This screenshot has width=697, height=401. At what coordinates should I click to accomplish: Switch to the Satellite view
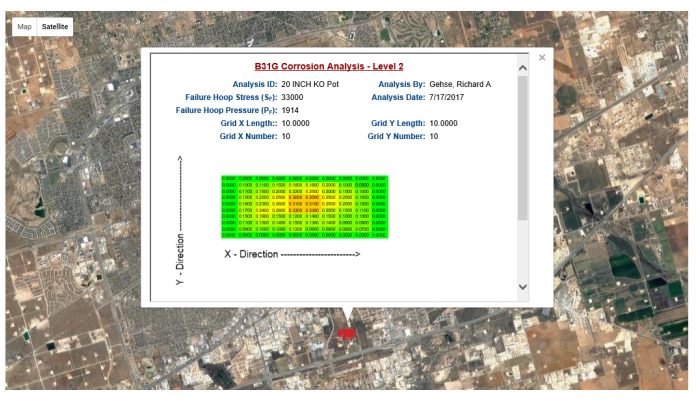(x=55, y=26)
